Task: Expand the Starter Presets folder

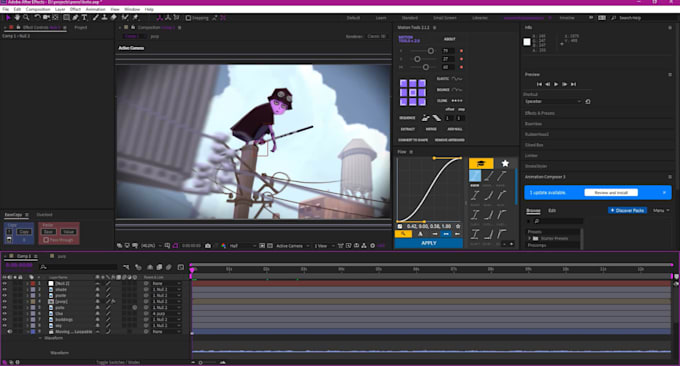Action: point(529,239)
